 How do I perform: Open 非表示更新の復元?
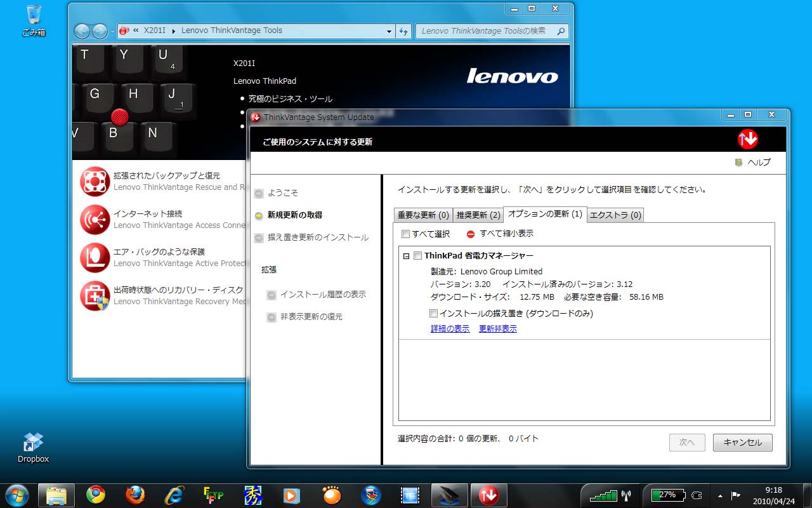(x=311, y=317)
